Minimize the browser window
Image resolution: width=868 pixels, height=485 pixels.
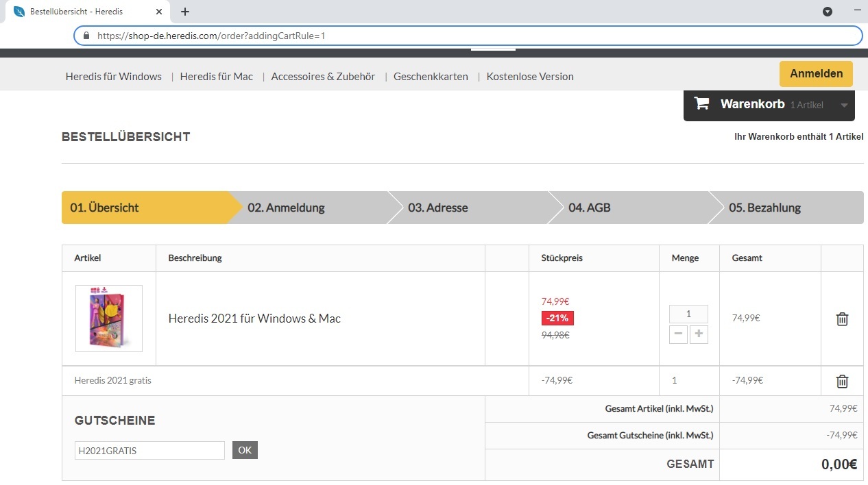click(857, 12)
